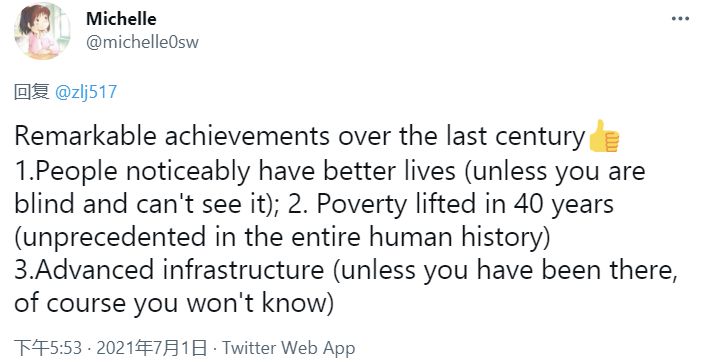Click the line of course you won't know
This screenshot has height=362, width=710.
click(x=174, y=304)
